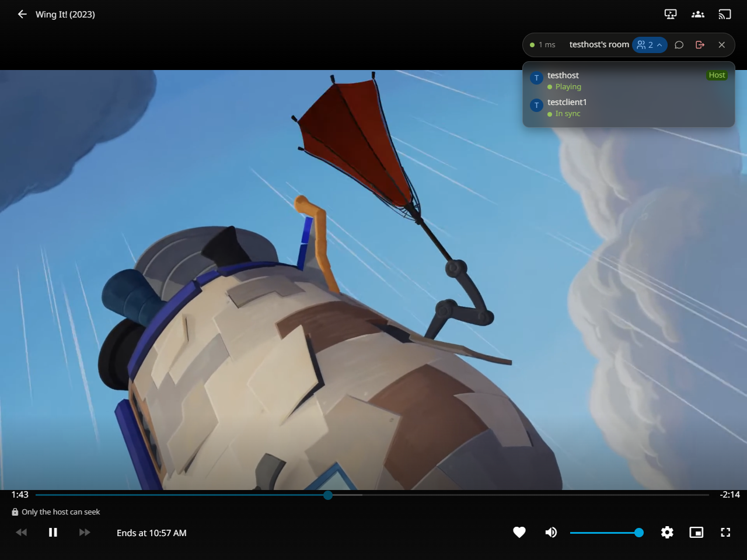
Task: Mute the audio with speaker icon
Action: pyautogui.click(x=551, y=532)
